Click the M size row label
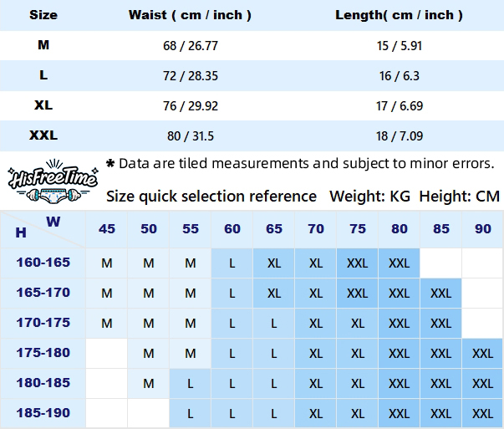Screen dimensions: 504x429 (43, 44)
